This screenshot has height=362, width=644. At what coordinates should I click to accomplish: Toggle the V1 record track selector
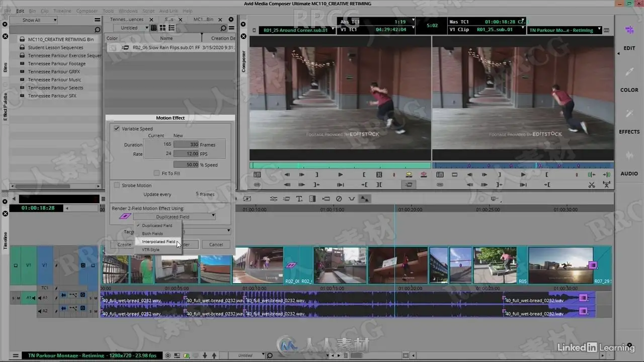(x=45, y=265)
